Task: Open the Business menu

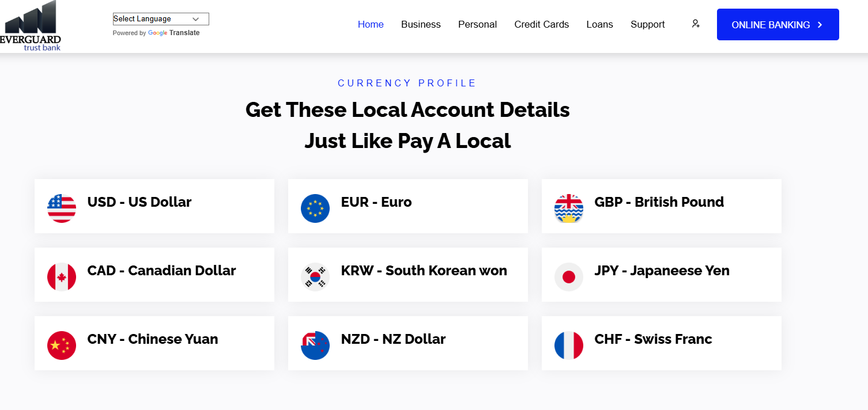Action: click(x=421, y=24)
